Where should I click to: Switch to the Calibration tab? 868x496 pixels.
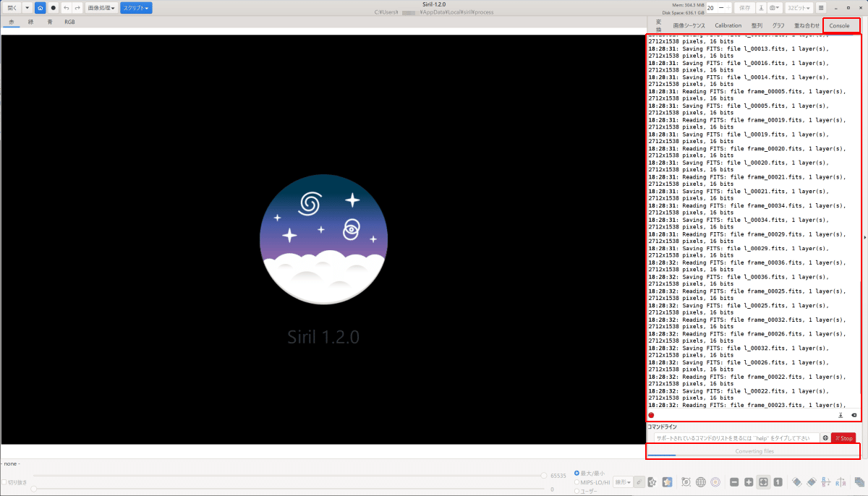point(728,25)
